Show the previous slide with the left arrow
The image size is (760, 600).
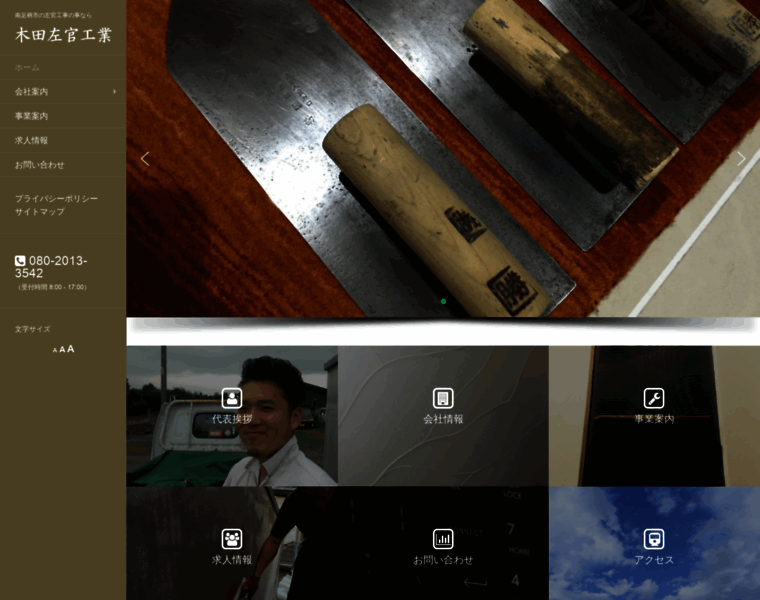click(x=144, y=158)
